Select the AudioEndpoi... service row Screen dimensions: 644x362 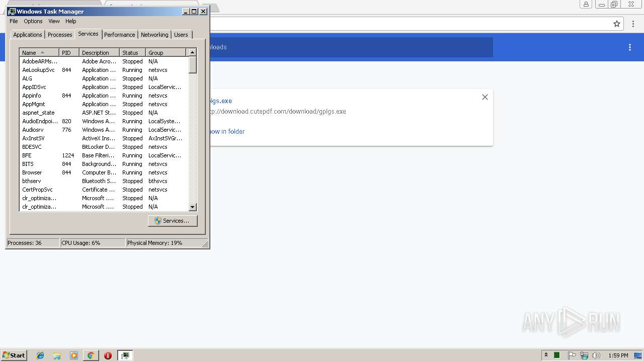(104, 121)
